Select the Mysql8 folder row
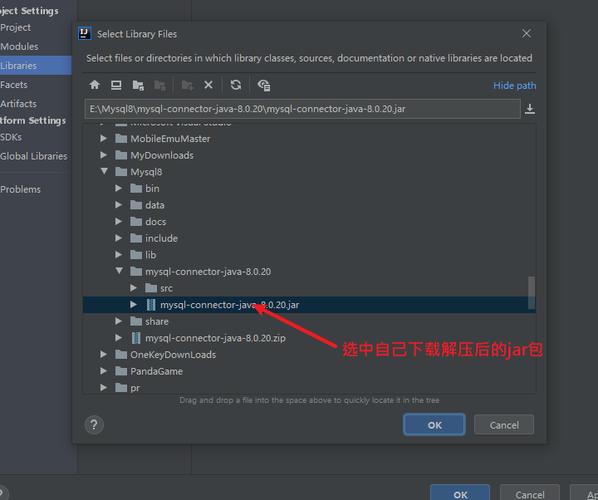 tap(309, 172)
